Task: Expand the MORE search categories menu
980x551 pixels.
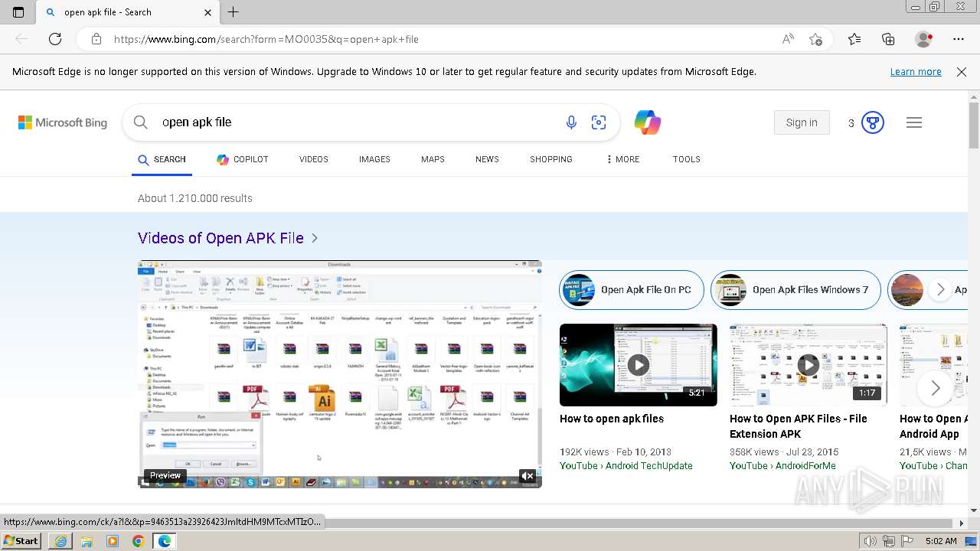Action: pyautogui.click(x=623, y=159)
